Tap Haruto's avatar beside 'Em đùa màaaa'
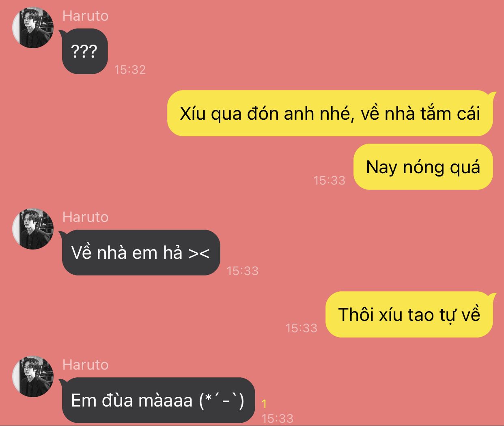The height and width of the screenshot is (426, 504). 33,377
